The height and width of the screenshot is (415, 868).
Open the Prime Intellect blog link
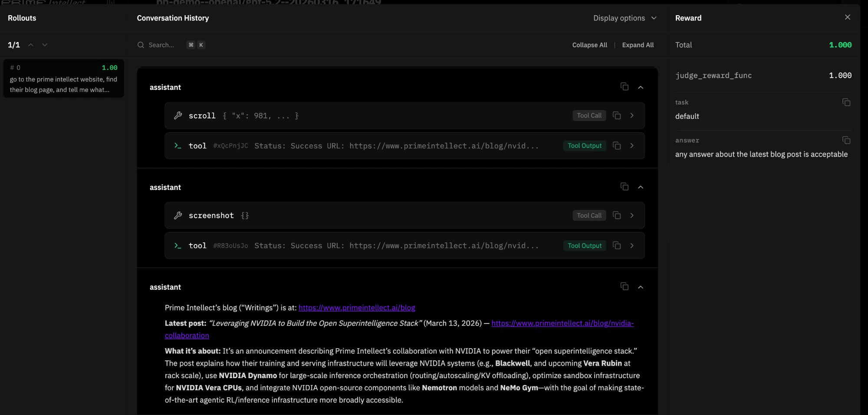pyautogui.click(x=357, y=307)
